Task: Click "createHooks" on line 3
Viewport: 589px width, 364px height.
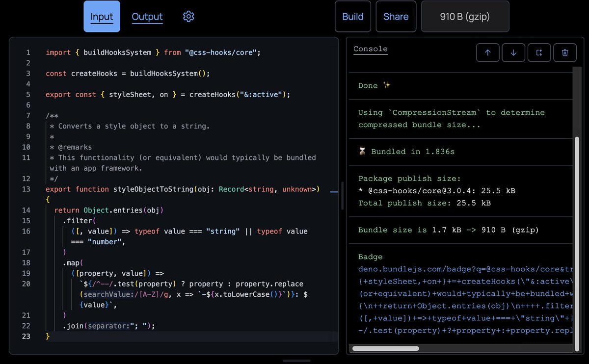Action: point(94,74)
